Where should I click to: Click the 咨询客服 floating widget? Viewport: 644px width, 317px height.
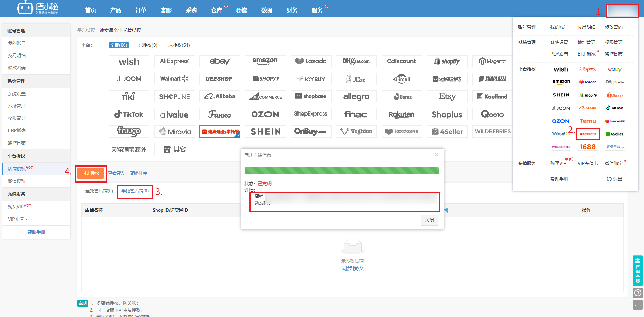(638, 271)
